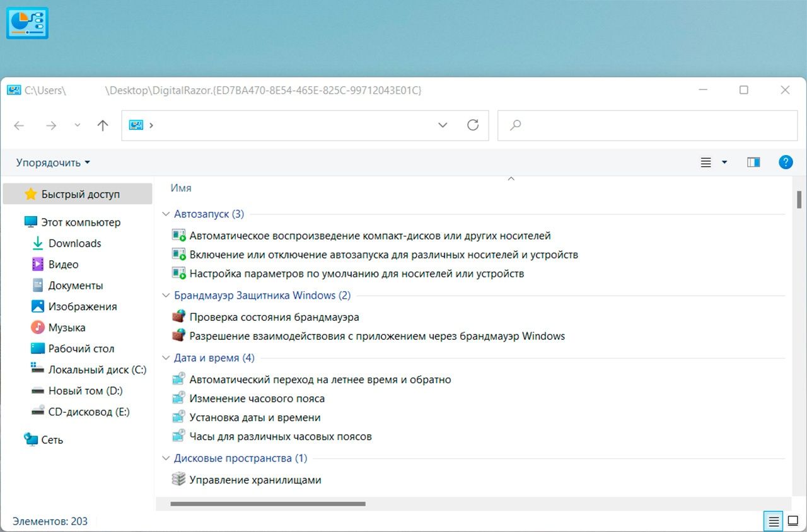Click the horizontal scrollbar thumb

[268, 504]
